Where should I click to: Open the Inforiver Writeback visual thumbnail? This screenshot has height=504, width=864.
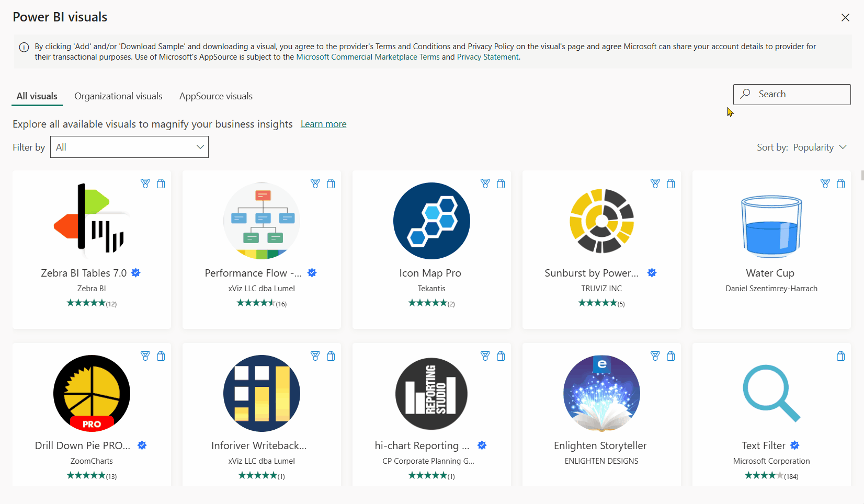click(x=262, y=393)
